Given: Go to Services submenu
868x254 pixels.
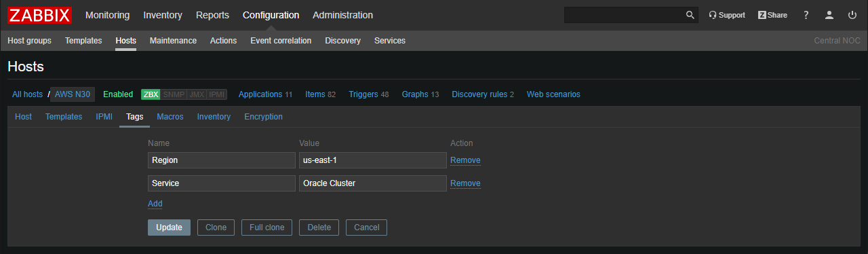Looking at the screenshot, I should [x=390, y=41].
